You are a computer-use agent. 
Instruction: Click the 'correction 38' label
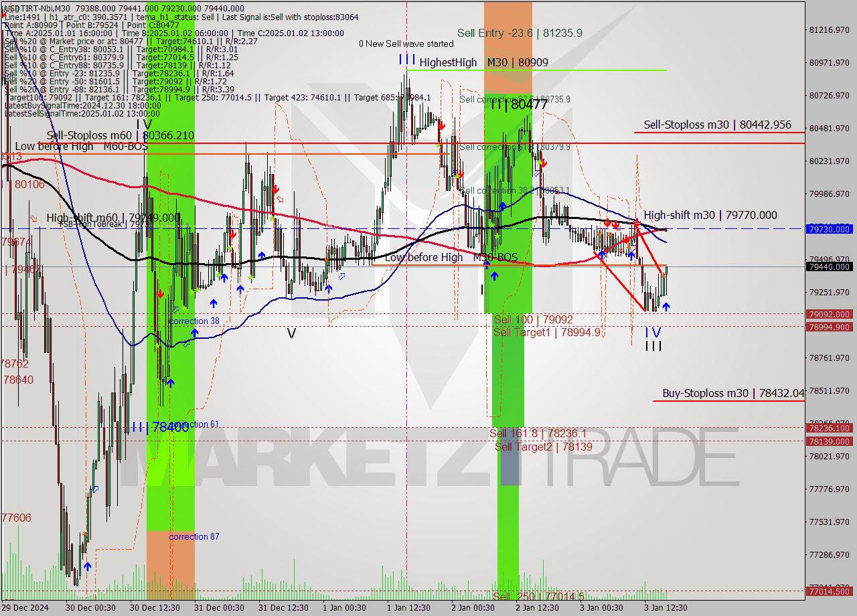(194, 321)
